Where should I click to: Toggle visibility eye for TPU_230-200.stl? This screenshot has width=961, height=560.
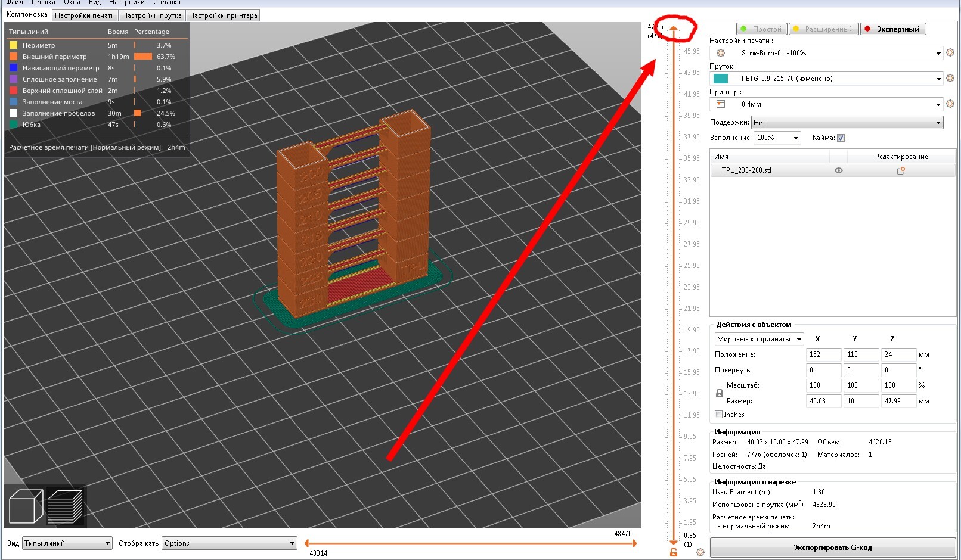(x=839, y=170)
